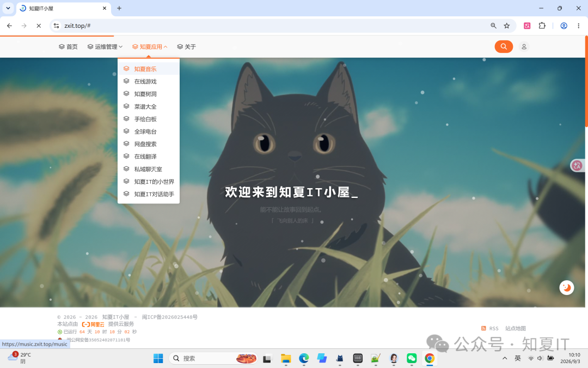The image size is (588, 368).
Task: Choose 知夏树洞 in the dropdown
Action: pos(149,94)
